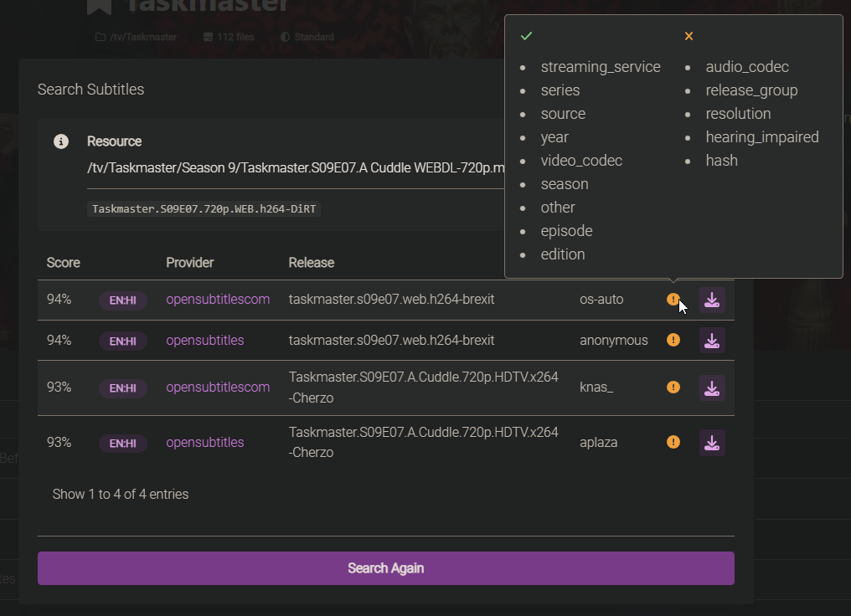
Task: Click the Release column header
Action: point(311,263)
